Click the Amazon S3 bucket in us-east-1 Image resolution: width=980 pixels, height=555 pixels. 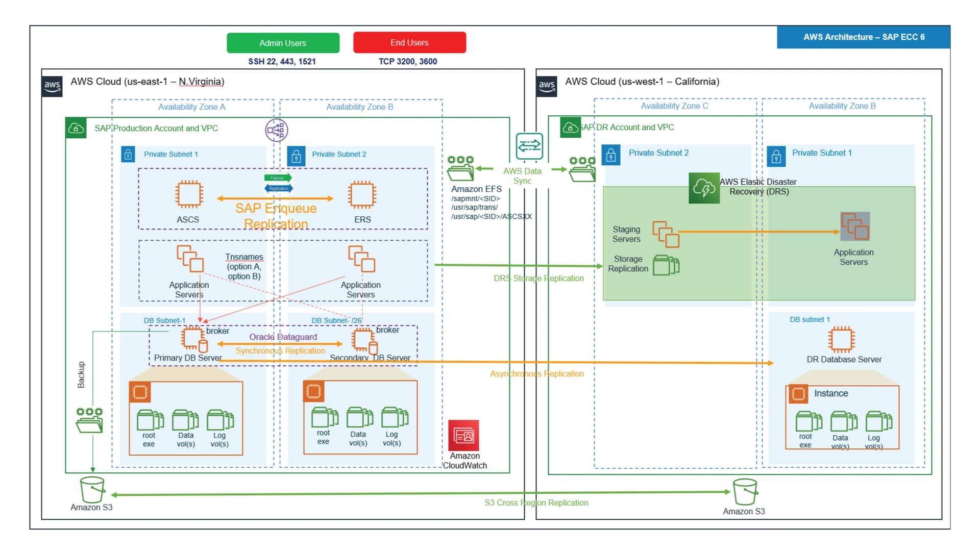(92, 490)
